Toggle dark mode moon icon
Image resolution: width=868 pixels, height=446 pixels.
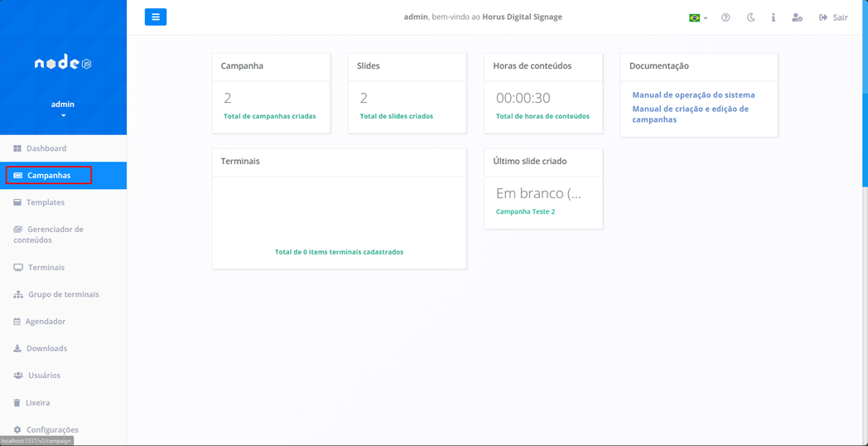(x=750, y=17)
